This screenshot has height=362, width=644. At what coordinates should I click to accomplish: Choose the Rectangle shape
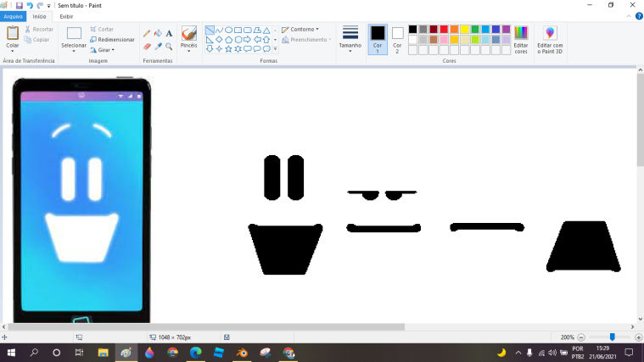click(x=238, y=31)
